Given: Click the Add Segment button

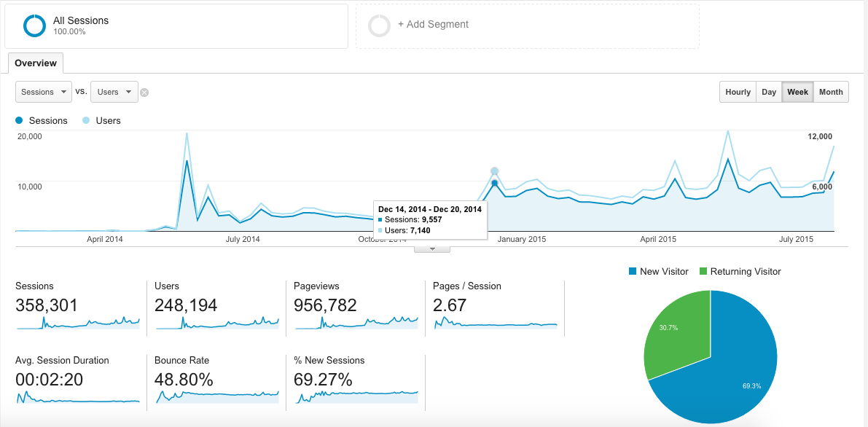Looking at the screenshot, I should pyautogui.click(x=433, y=25).
